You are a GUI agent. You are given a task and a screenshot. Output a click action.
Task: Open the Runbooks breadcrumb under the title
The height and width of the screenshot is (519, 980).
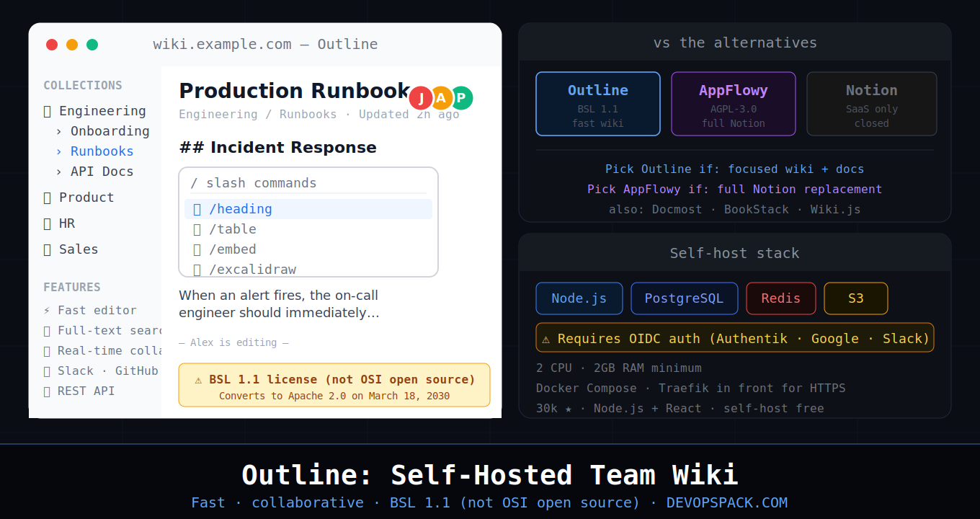pyautogui.click(x=308, y=114)
